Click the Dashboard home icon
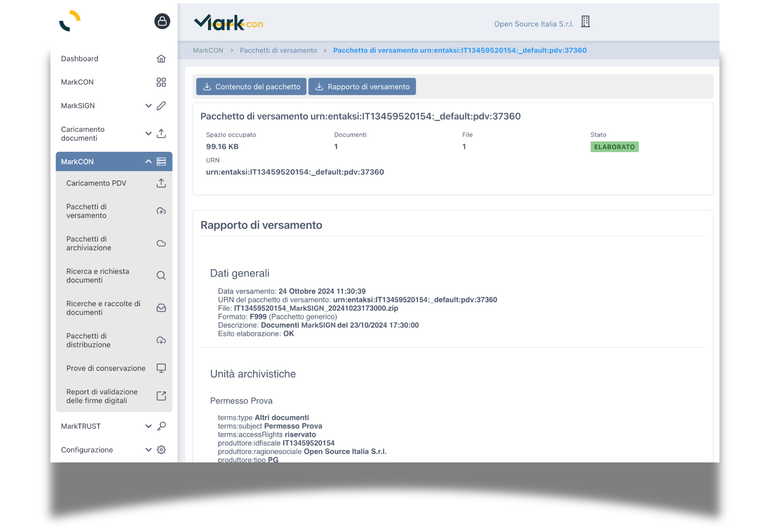The image size is (770, 532). click(x=161, y=59)
